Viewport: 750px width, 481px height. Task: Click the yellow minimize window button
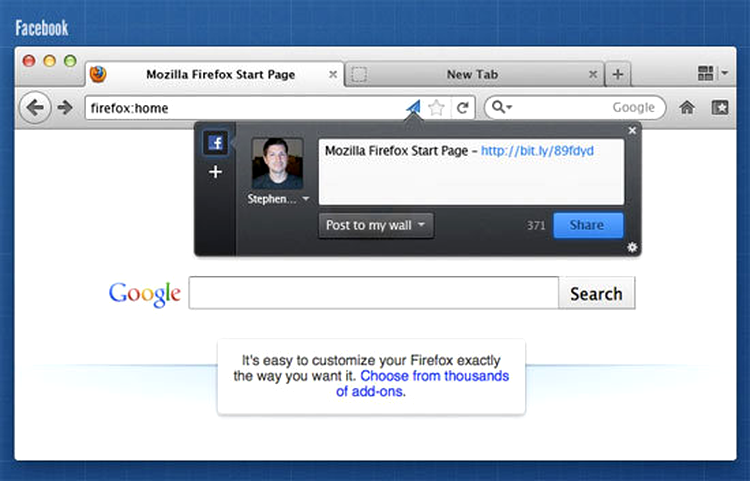click(x=50, y=61)
